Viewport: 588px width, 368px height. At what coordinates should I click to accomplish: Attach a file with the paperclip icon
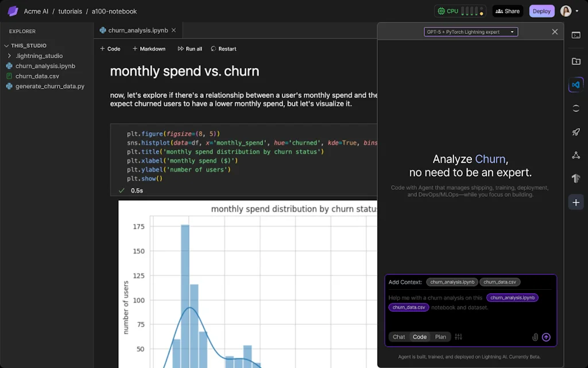(x=535, y=337)
